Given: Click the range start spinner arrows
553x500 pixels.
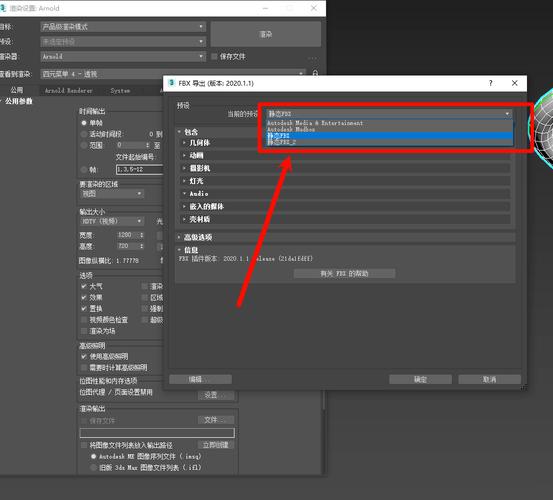Looking at the screenshot, I should (x=147, y=145).
